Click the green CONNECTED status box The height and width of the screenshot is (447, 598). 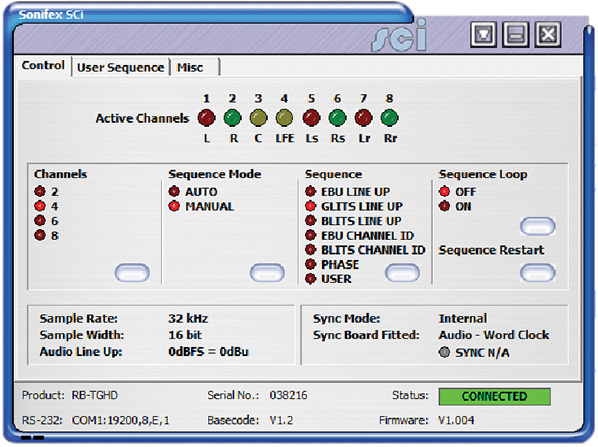(495, 397)
